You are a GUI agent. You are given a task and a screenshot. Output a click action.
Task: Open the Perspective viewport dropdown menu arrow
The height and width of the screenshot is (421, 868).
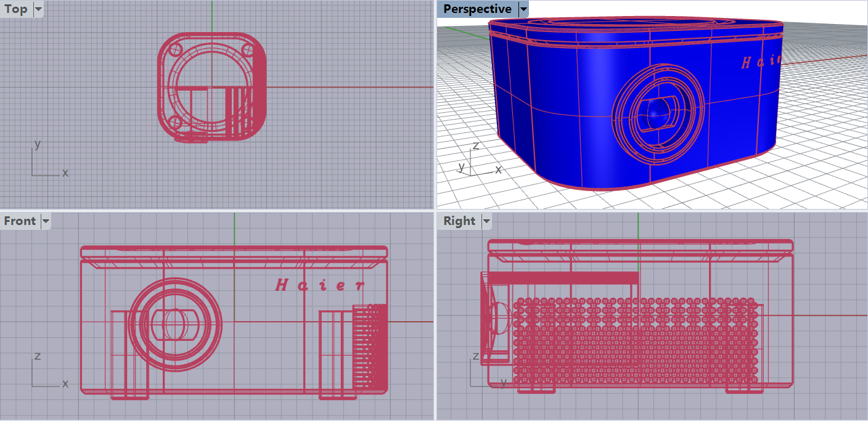tap(523, 9)
